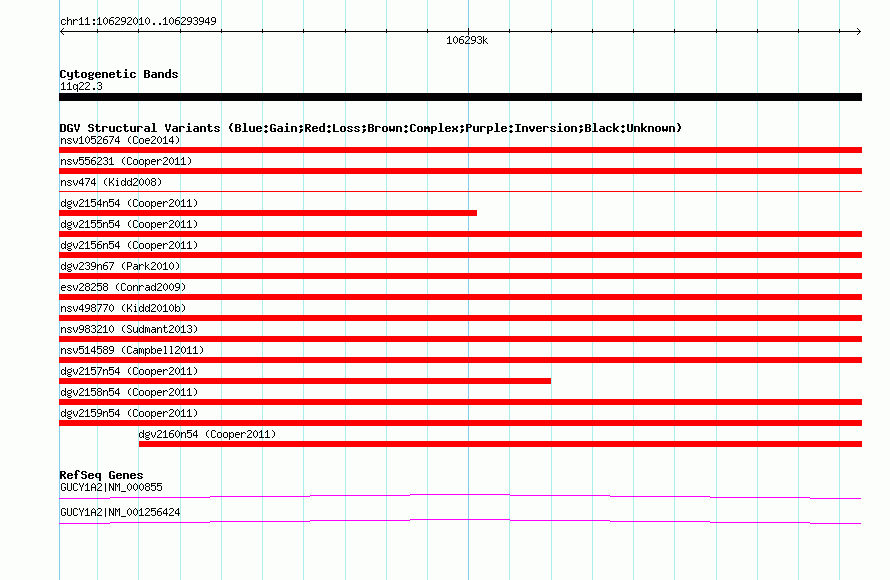890x580 pixels.
Task: Click the red bar of dgv2156n54
Action: coord(460,255)
